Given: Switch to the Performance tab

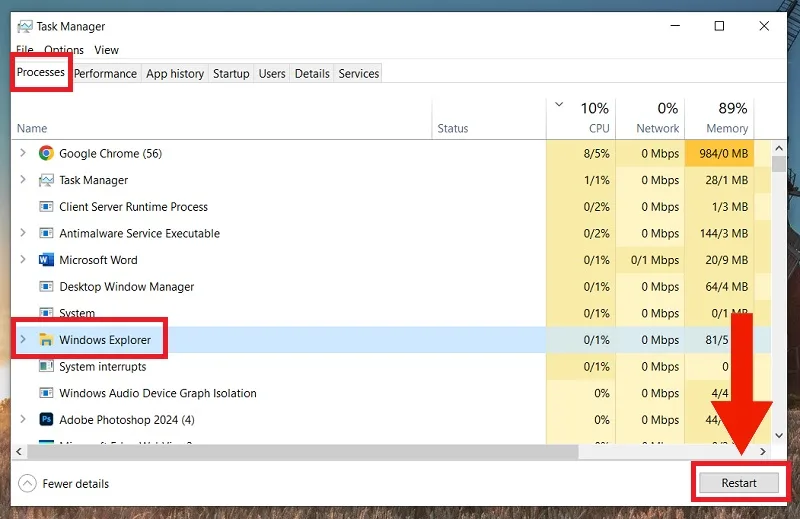Looking at the screenshot, I should (105, 73).
